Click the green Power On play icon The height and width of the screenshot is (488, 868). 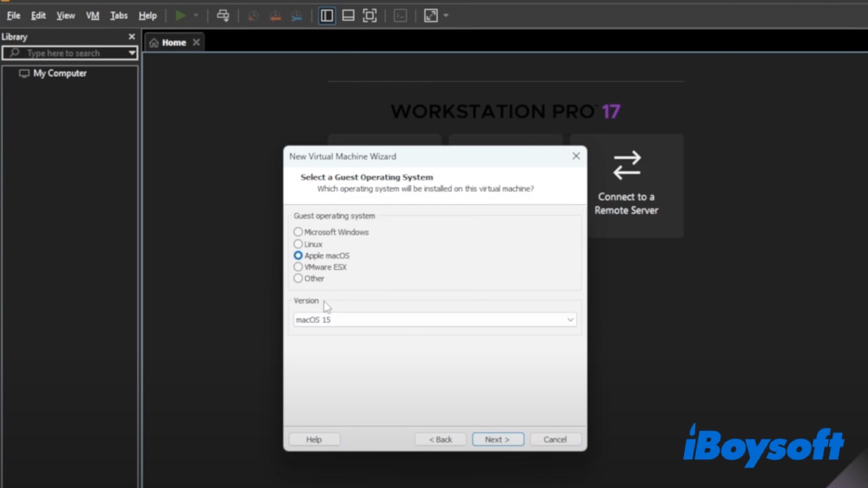point(181,15)
